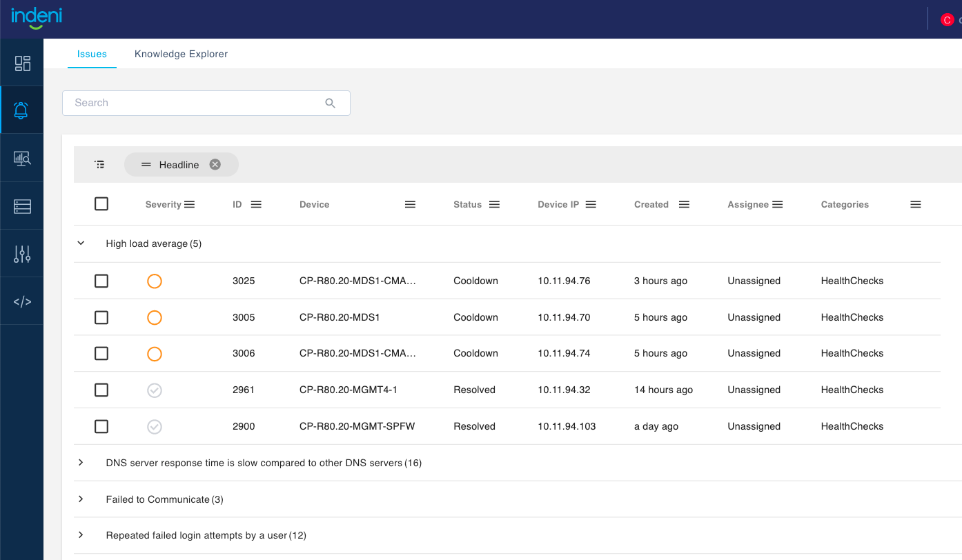Screen dimensions: 962x560
Task: Open the dashboard icon in sidebar
Action: [x=22, y=63]
